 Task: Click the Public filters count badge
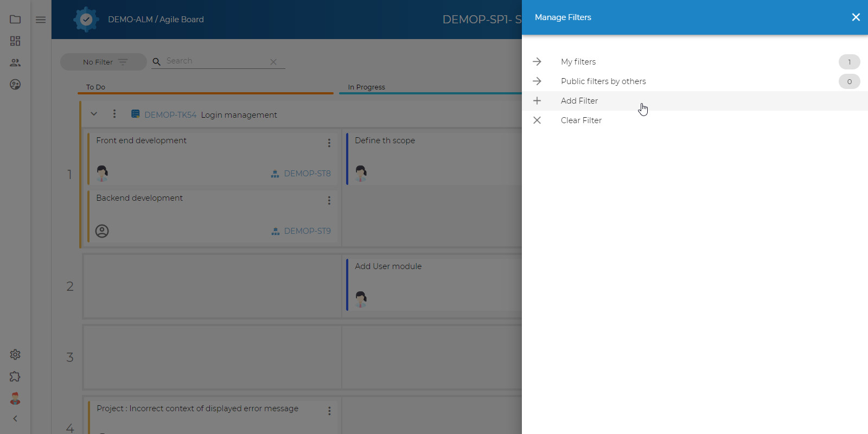(x=850, y=81)
